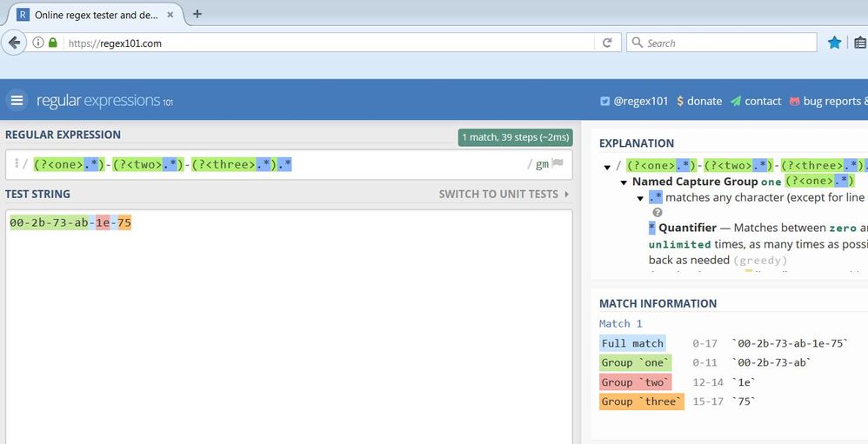Click the '1 match, 39 steps' badge

(515, 136)
